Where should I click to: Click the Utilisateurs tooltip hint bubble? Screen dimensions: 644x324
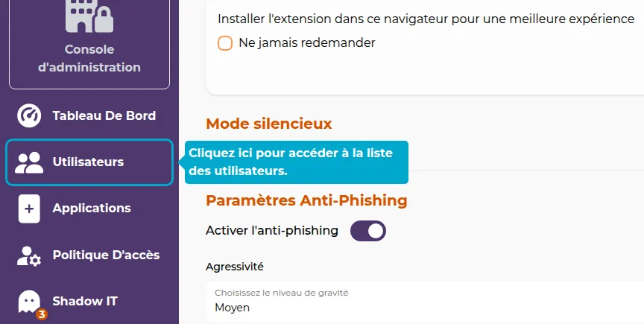pos(296,162)
